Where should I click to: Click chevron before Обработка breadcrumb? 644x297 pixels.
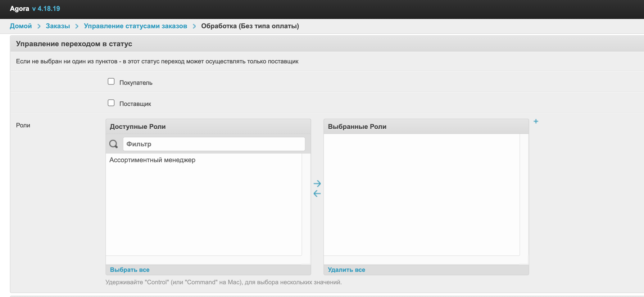click(x=194, y=26)
